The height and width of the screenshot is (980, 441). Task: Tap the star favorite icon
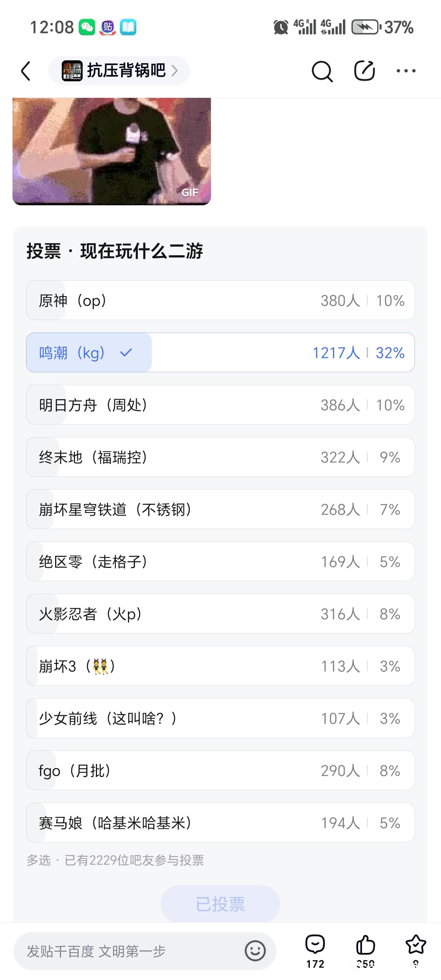click(x=416, y=945)
